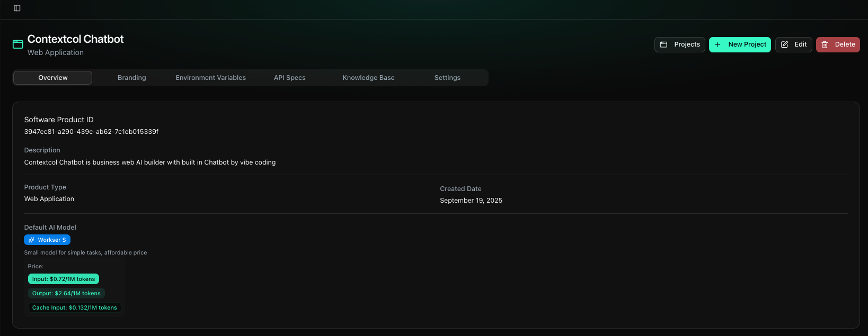Toggle the sidebar panel icon
The width and height of the screenshot is (868, 336).
[x=17, y=8]
